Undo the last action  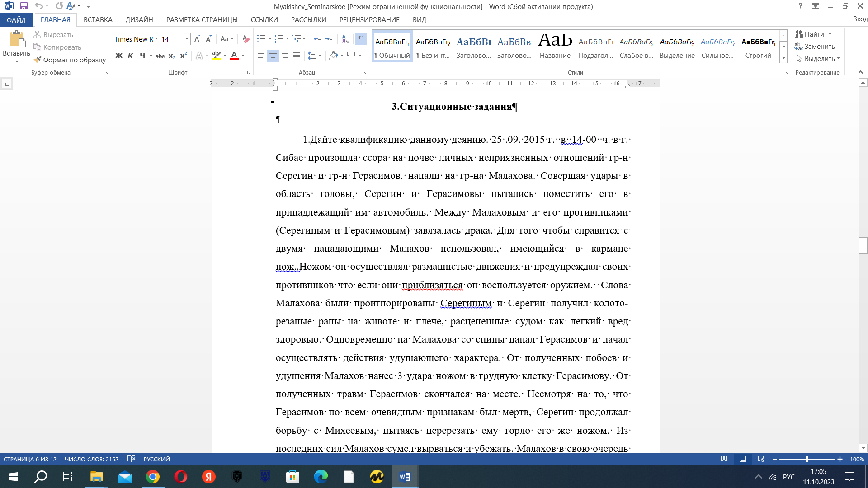(39, 6)
